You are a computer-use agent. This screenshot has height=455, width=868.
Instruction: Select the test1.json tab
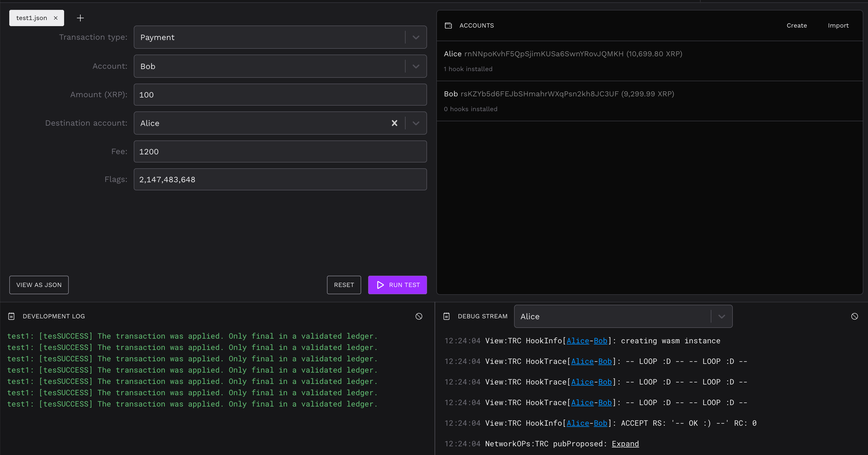pos(32,18)
